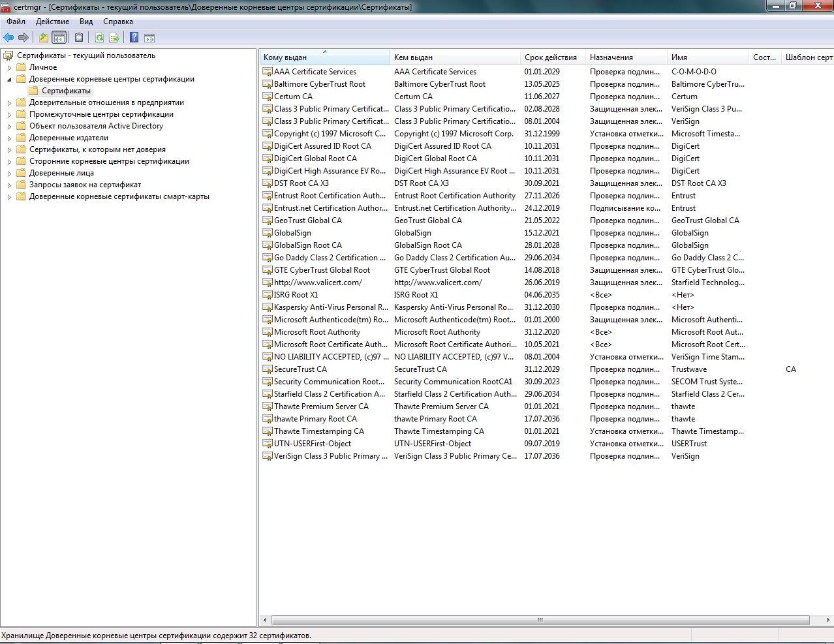Click the Export list toolbar icon
Screen dimensions: 834x644
point(114,38)
